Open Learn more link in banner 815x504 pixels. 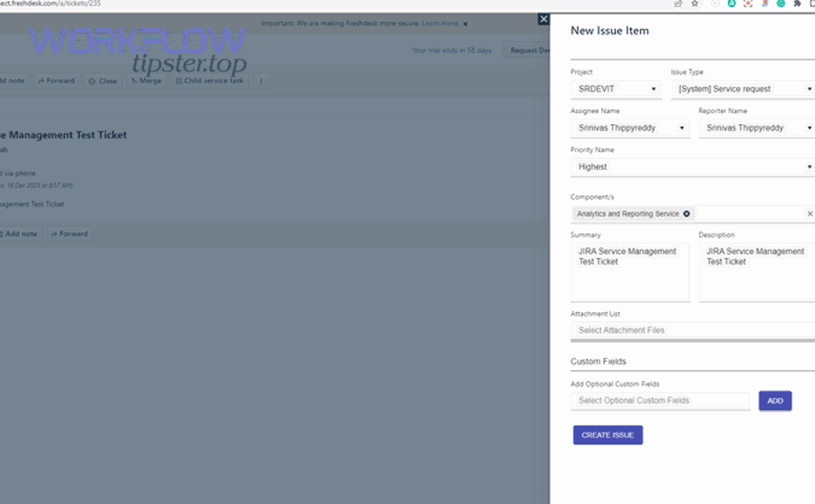(440, 24)
